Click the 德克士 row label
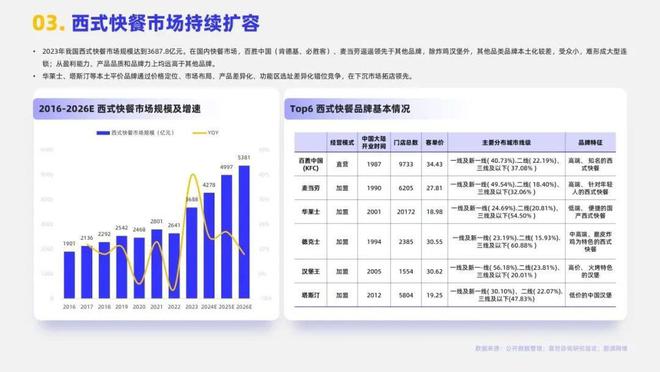Screen dimensions: 660x372 pyautogui.click(x=311, y=242)
